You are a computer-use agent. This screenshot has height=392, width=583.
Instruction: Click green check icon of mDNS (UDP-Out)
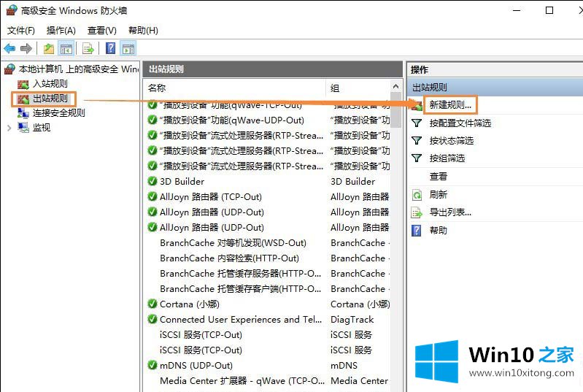(x=152, y=365)
